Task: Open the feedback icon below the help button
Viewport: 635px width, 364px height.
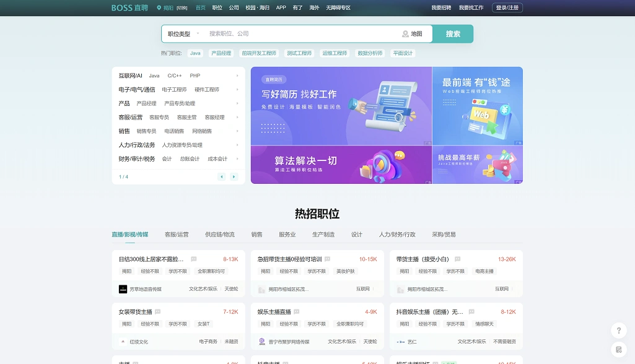Action: (617, 349)
